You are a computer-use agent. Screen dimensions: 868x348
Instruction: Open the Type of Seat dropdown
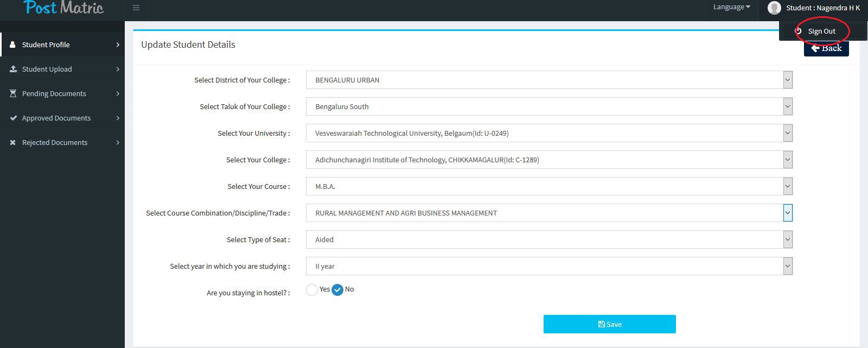[549, 239]
